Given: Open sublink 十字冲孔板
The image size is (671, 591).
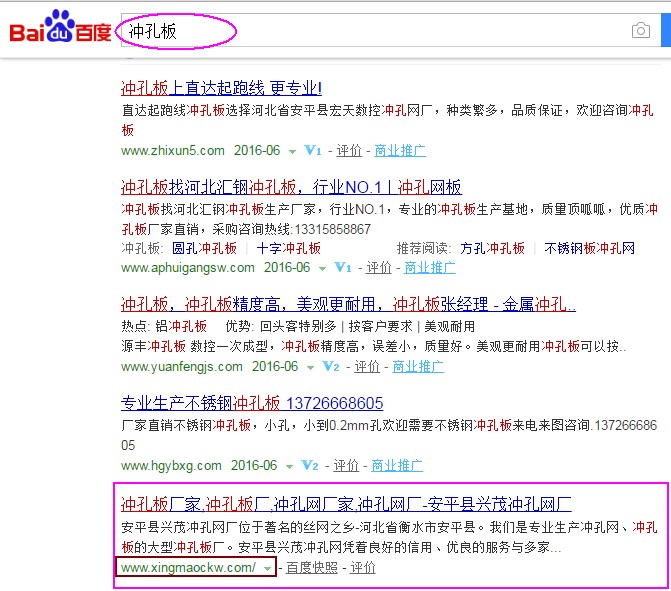Looking at the screenshot, I should pyautogui.click(x=289, y=248).
